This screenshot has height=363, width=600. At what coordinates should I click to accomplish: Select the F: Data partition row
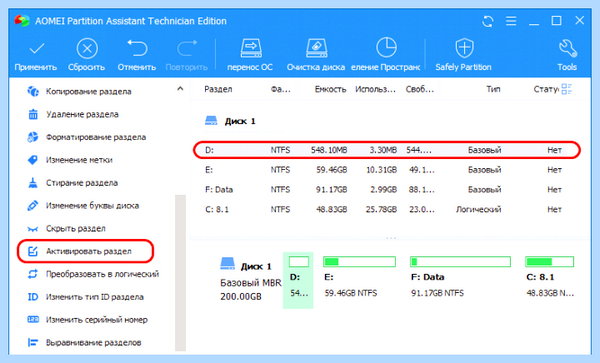[x=387, y=190]
